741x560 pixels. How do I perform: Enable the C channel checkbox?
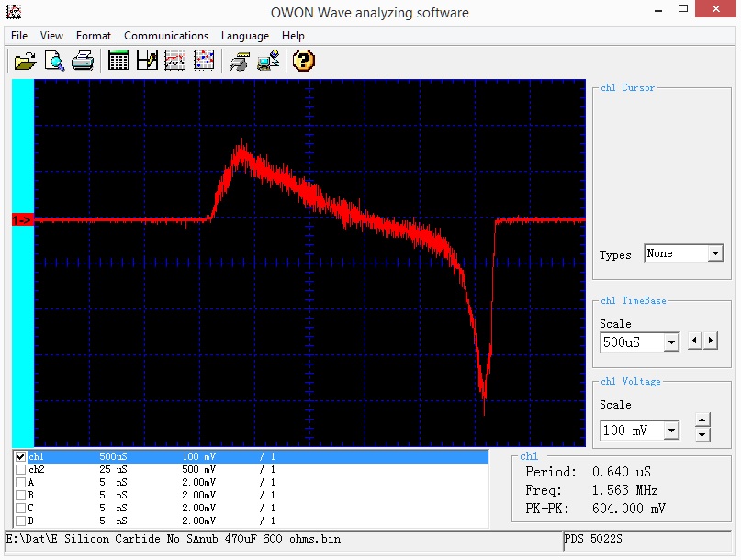20,508
